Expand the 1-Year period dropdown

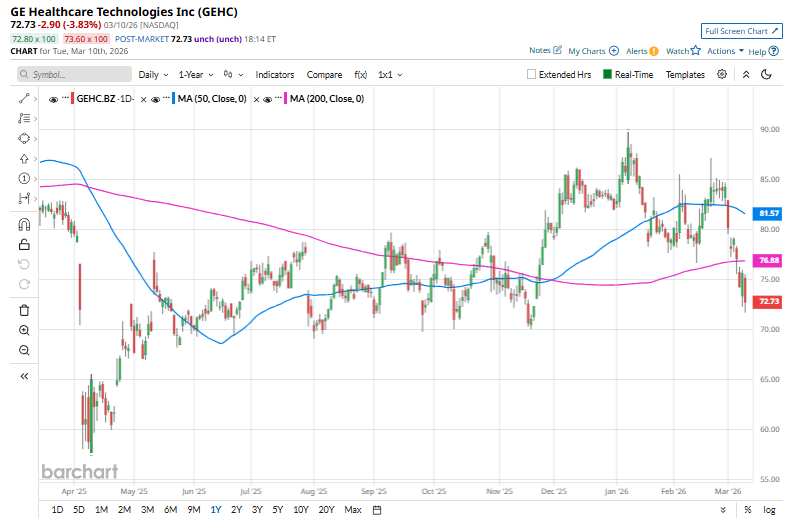[x=195, y=74]
